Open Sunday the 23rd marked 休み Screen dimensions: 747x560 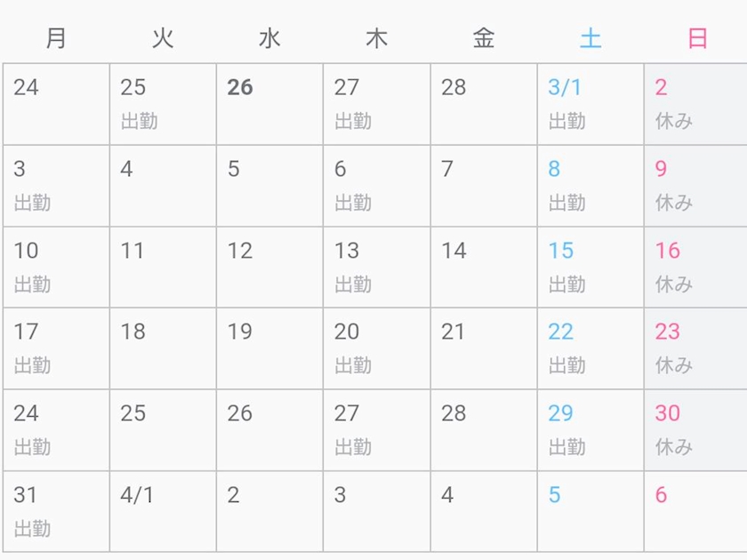[x=695, y=348]
